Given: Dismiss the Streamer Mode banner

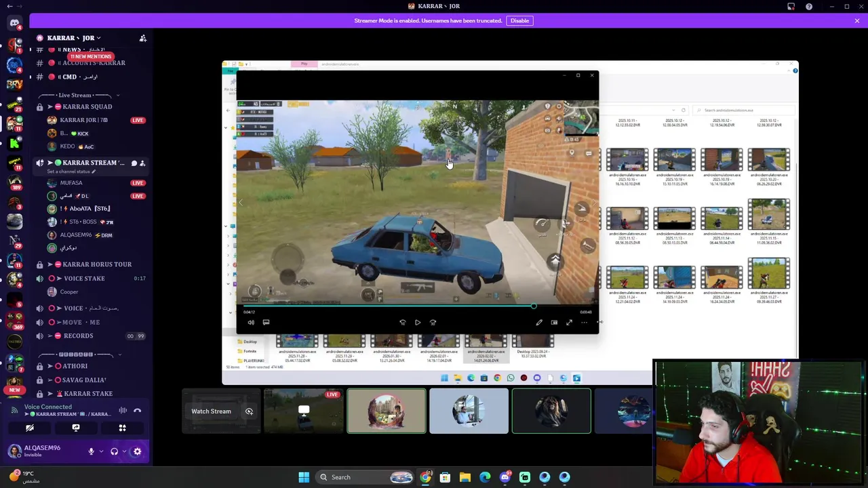Looking at the screenshot, I should [x=857, y=21].
